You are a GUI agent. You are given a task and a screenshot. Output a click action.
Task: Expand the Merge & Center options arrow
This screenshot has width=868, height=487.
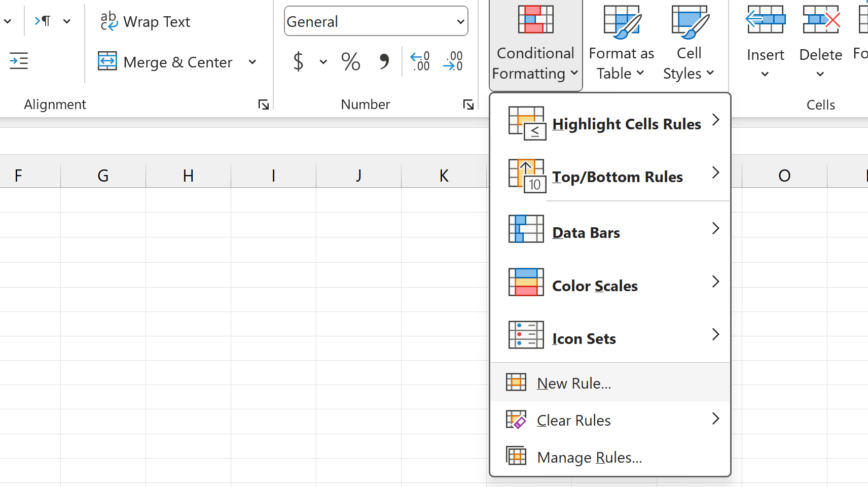point(252,61)
